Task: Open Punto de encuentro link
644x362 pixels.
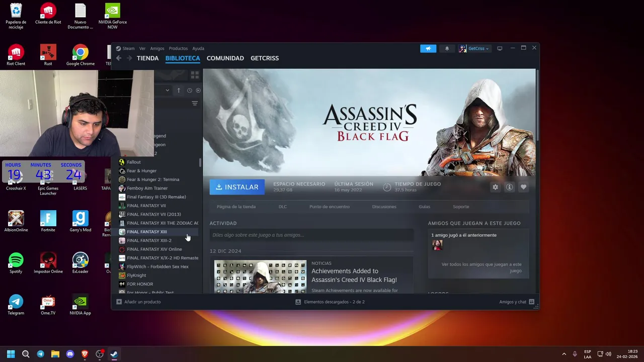Action: (330, 207)
